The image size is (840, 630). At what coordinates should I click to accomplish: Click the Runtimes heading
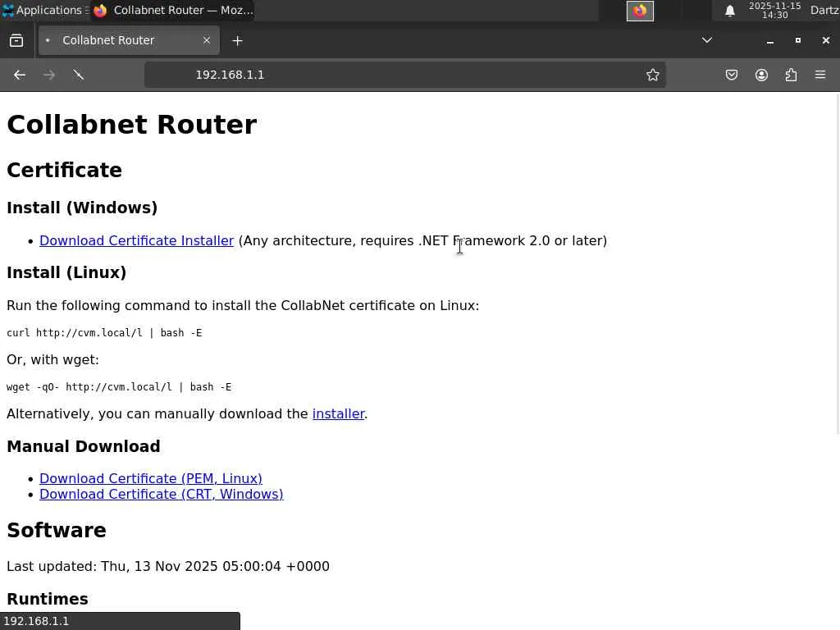click(47, 599)
